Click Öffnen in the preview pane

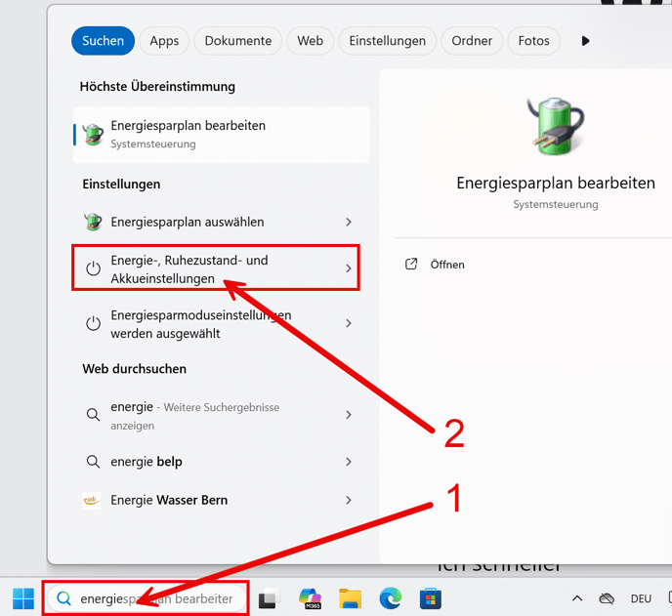pos(447,265)
